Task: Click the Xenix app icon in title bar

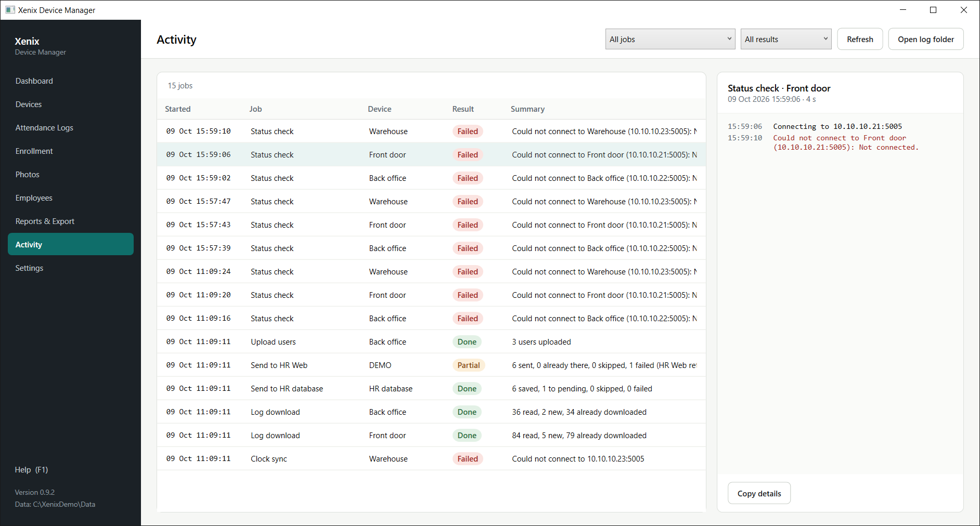Action: click(x=10, y=10)
